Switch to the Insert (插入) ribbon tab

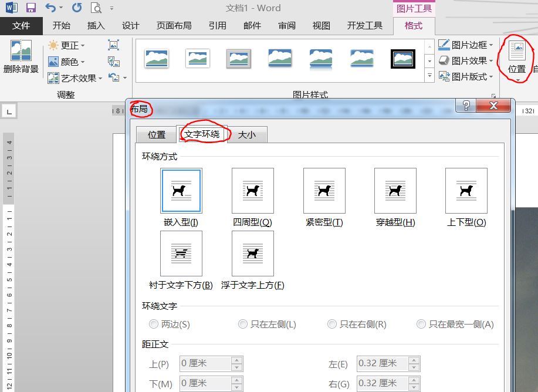click(96, 26)
